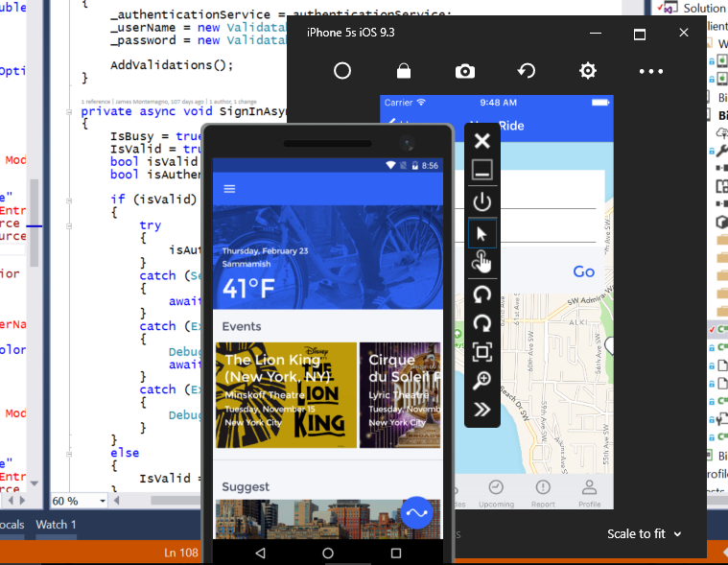
Task: Click the emulator fit to screen icon
Action: (x=481, y=352)
